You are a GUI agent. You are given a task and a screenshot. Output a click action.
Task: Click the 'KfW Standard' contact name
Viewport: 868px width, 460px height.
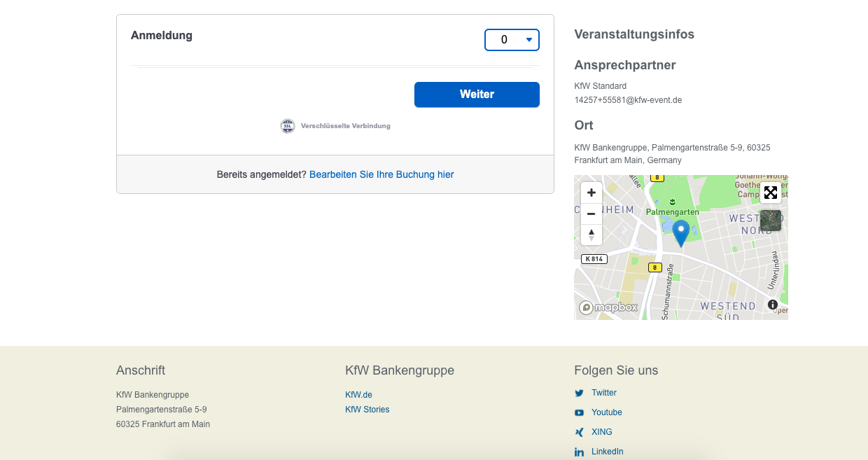(x=601, y=86)
